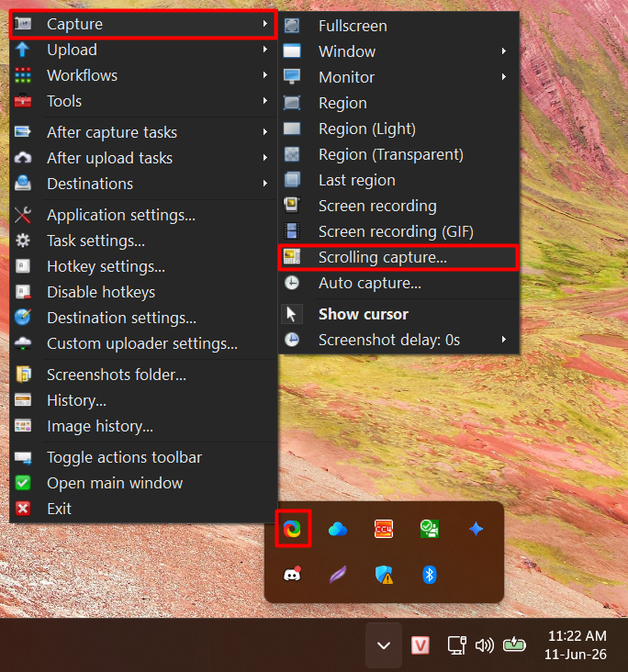Open network status icon in taskbar
Image resolution: width=628 pixels, height=672 pixels.
click(x=457, y=645)
